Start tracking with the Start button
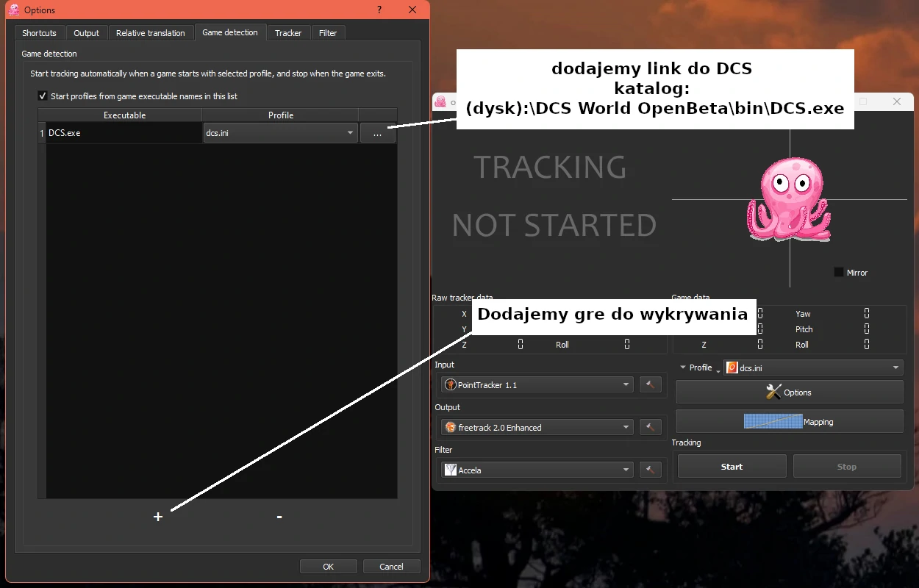Viewport: 919px width, 588px height. point(732,466)
